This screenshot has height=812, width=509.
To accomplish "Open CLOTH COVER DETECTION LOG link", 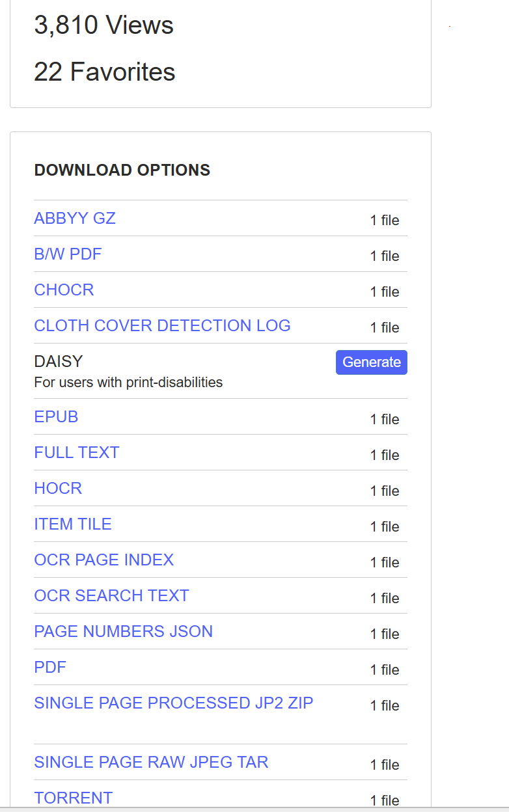I will point(162,326).
